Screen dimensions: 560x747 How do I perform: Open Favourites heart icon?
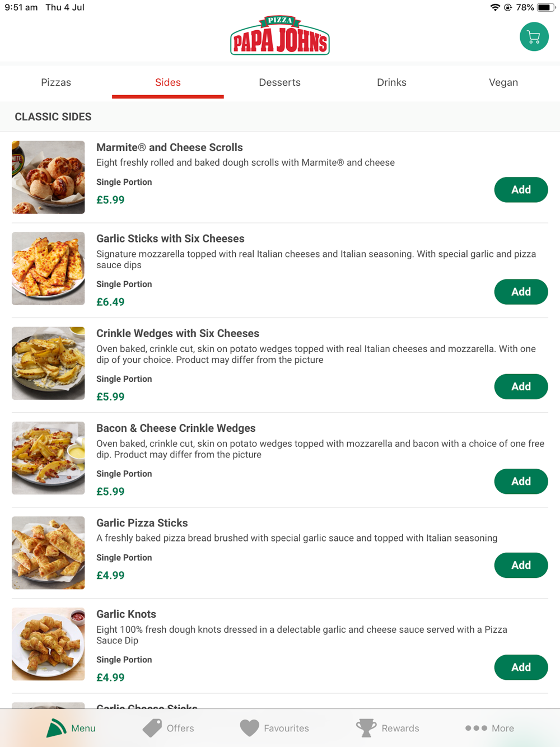pos(250,728)
